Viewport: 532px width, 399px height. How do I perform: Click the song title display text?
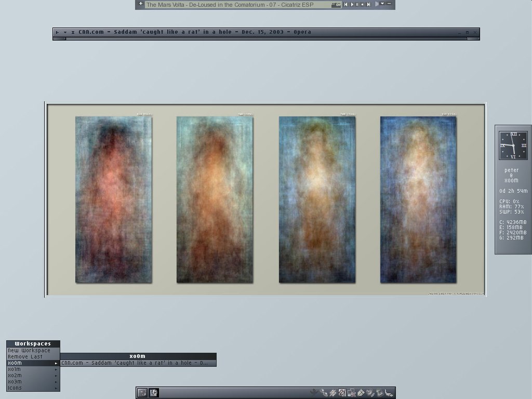230,5
